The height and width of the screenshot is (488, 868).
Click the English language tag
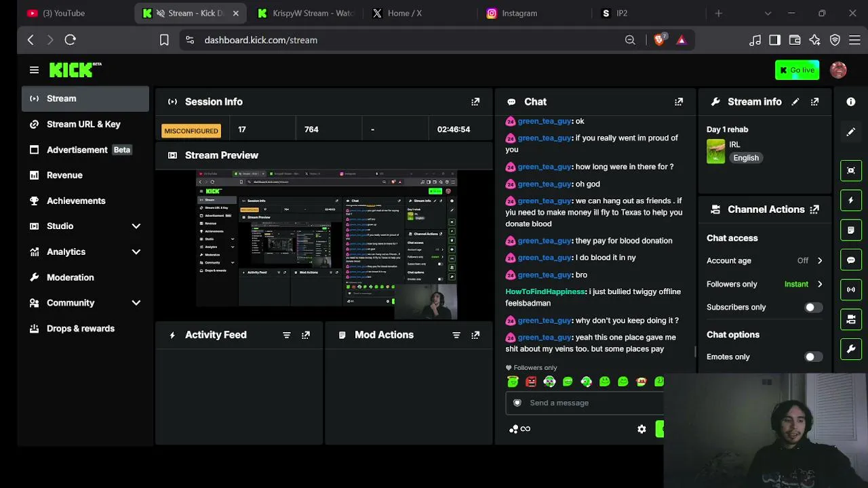(x=746, y=158)
